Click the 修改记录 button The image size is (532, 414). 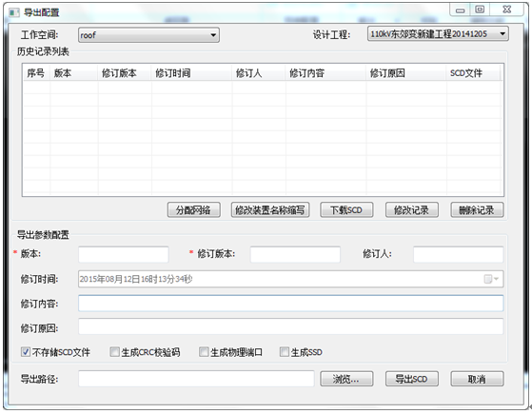[x=411, y=210]
